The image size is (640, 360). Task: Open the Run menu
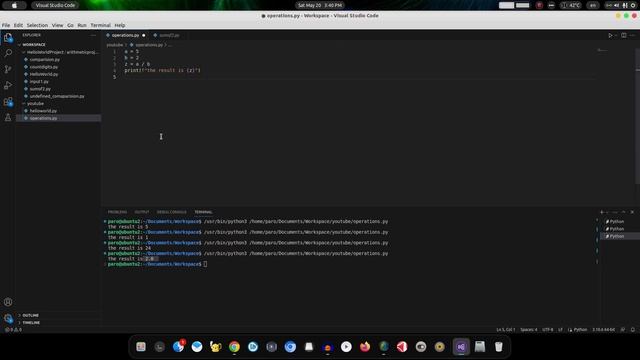pyautogui.click(x=82, y=25)
